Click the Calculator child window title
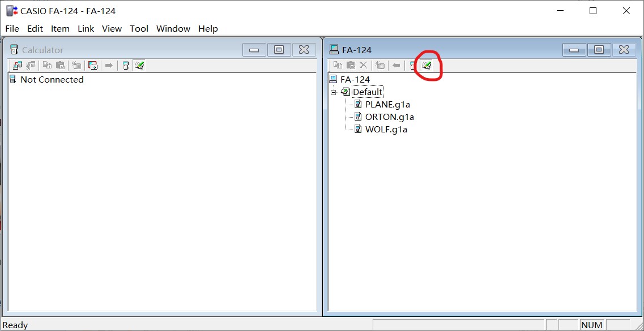The image size is (644, 331). (x=42, y=50)
